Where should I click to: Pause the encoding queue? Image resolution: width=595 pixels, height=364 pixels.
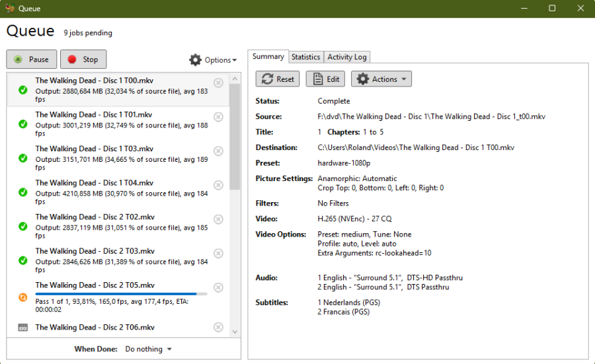pos(32,59)
